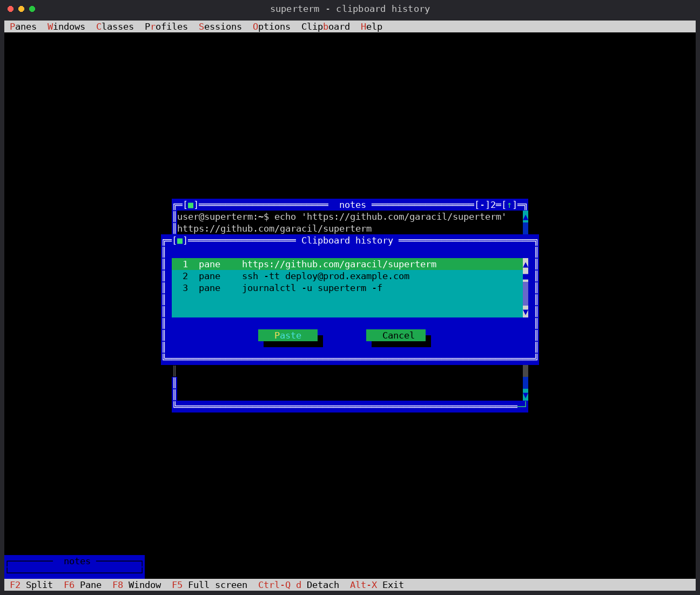Image resolution: width=700 pixels, height=595 pixels.
Task: Click the clipboard list scrollbar thumb
Action: click(526, 276)
